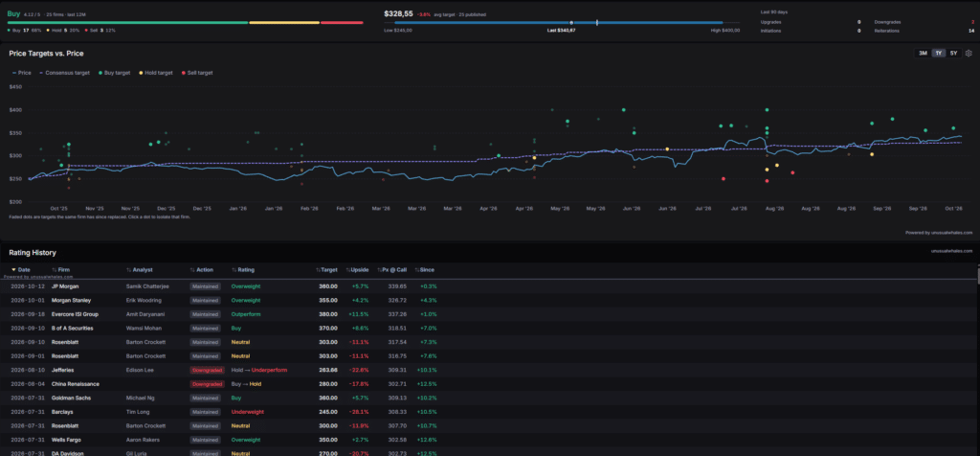Click analyst name Aaron Rakers
Viewport: 980px width, 456px height.
pyautogui.click(x=143, y=440)
